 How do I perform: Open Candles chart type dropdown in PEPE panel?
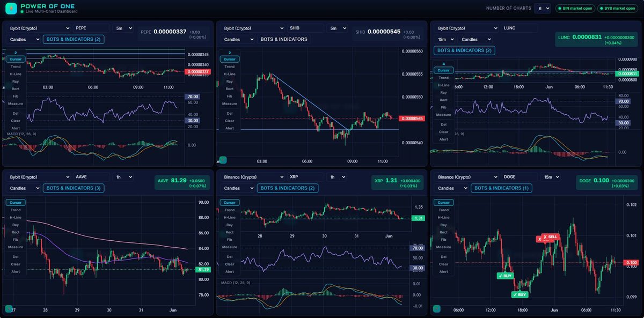click(x=24, y=39)
